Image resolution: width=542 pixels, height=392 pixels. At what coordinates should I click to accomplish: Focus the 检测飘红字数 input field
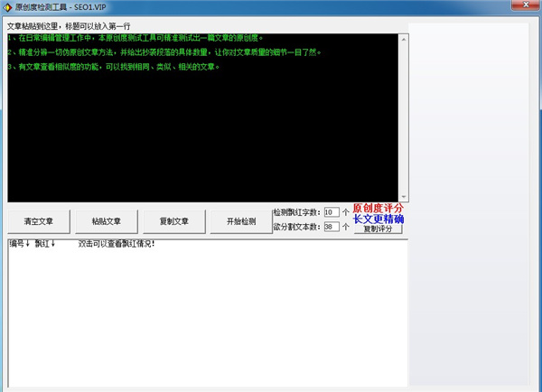(331, 212)
